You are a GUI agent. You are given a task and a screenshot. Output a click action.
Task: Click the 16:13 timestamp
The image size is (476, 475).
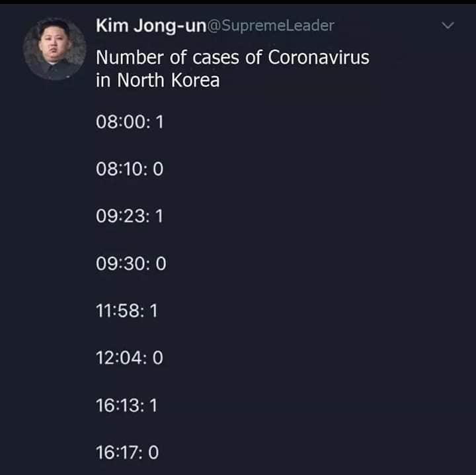click(119, 406)
